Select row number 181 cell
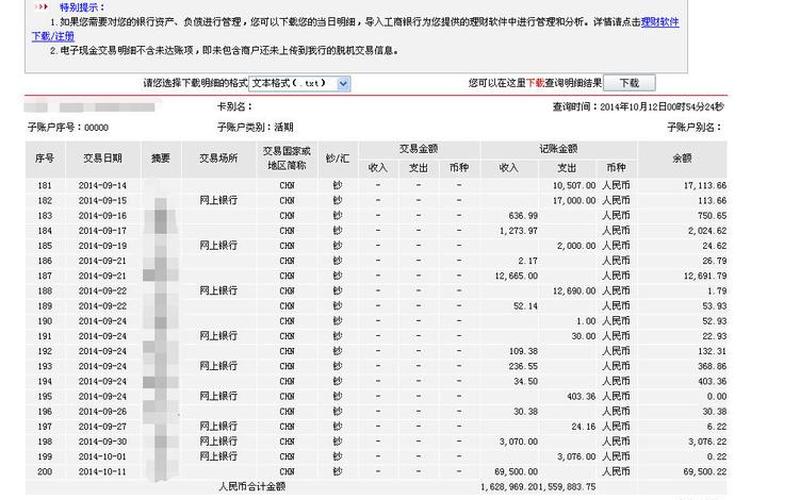800x500 pixels. tap(44, 186)
